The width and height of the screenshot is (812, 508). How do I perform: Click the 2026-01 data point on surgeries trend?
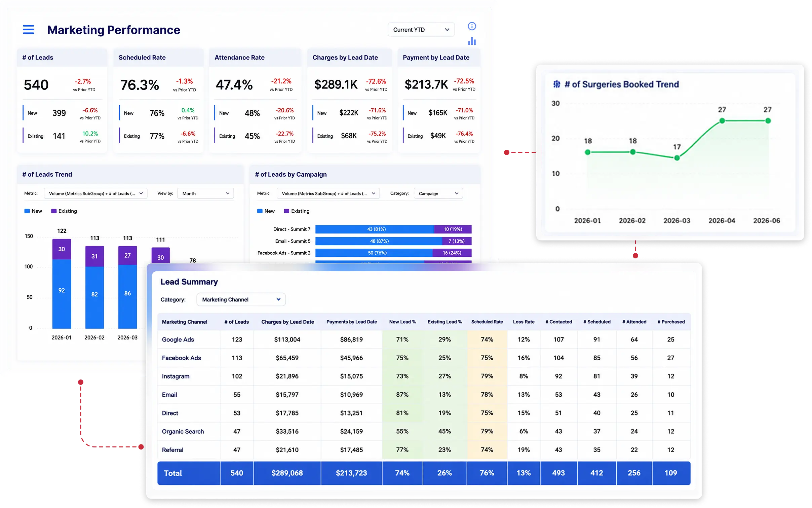(587, 152)
